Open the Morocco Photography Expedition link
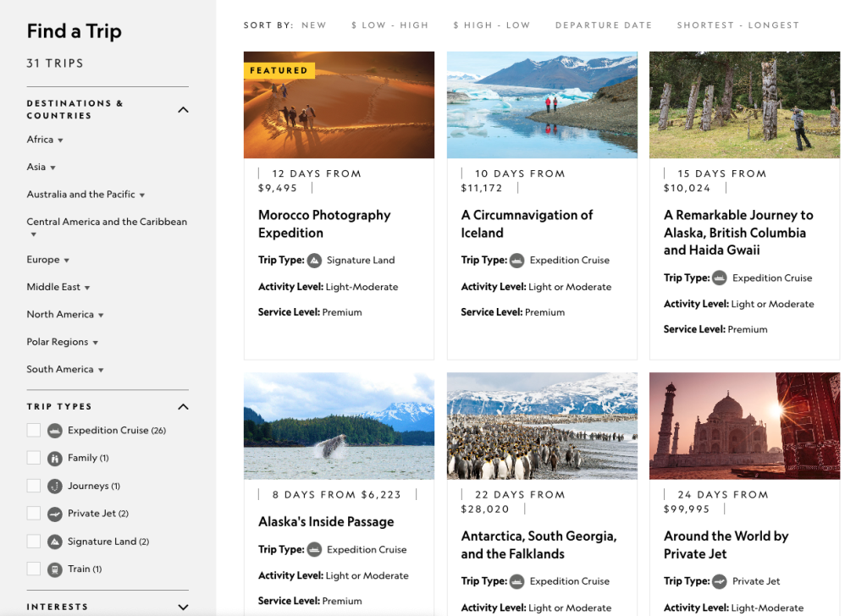The width and height of the screenshot is (867, 616). point(324,224)
